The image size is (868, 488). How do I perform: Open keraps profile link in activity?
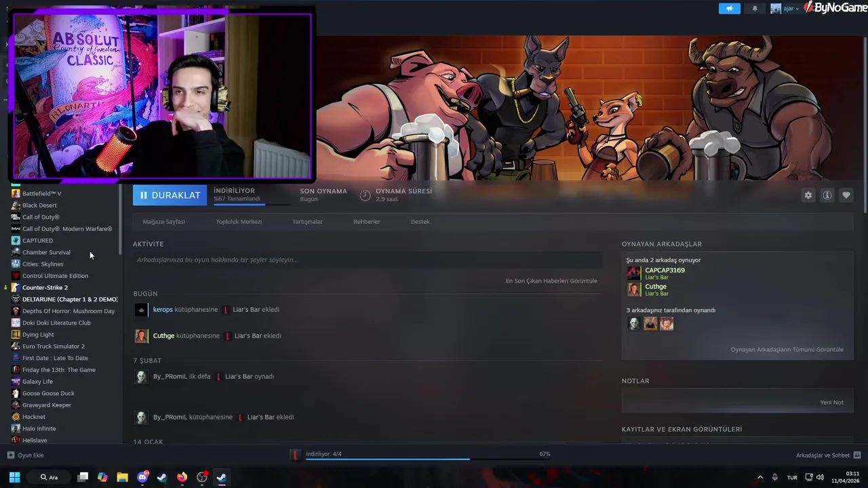tap(163, 310)
